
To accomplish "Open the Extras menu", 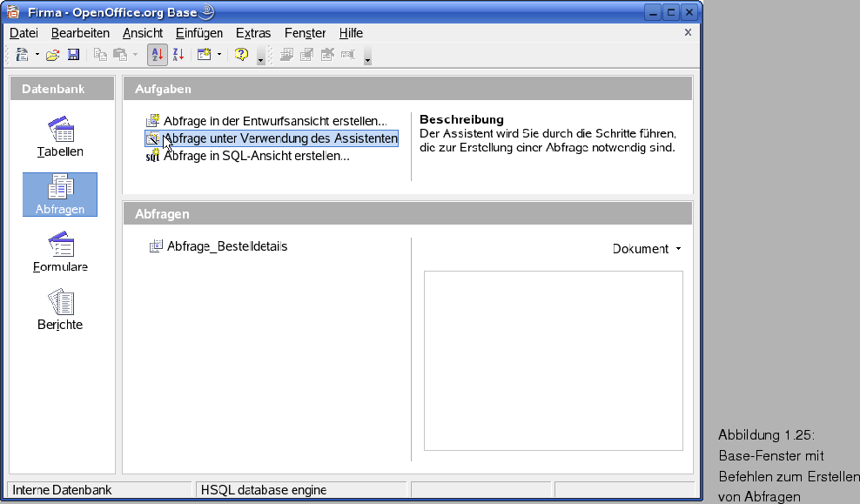I will (x=253, y=33).
